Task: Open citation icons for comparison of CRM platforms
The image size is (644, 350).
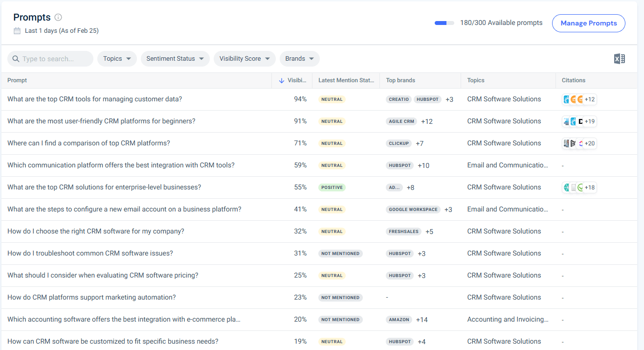Action: tap(579, 143)
